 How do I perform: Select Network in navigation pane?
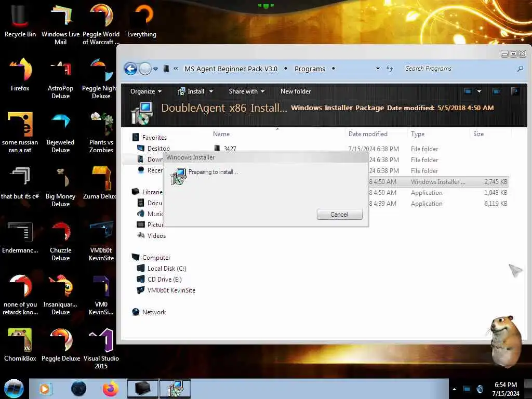coord(149,312)
